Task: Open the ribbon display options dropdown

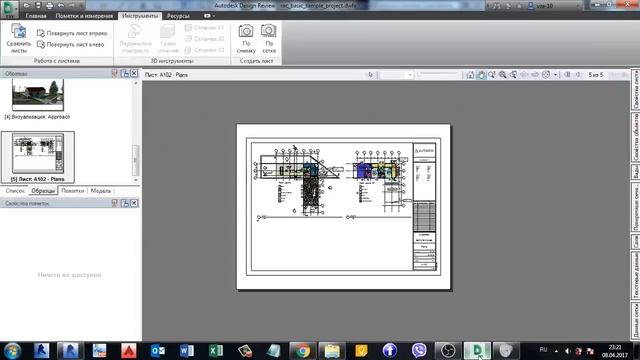Action: pyautogui.click(x=209, y=16)
